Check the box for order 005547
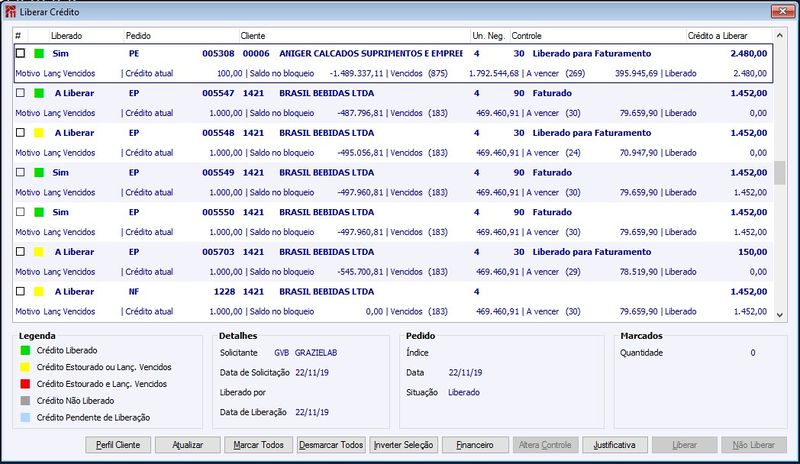The width and height of the screenshot is (800, 464). click(x=20, y=93)
